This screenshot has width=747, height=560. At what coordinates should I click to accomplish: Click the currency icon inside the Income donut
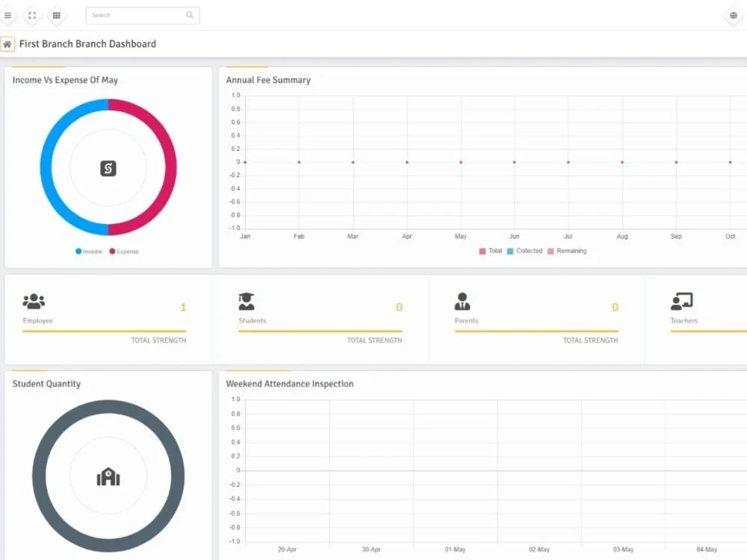pos(108,169)
